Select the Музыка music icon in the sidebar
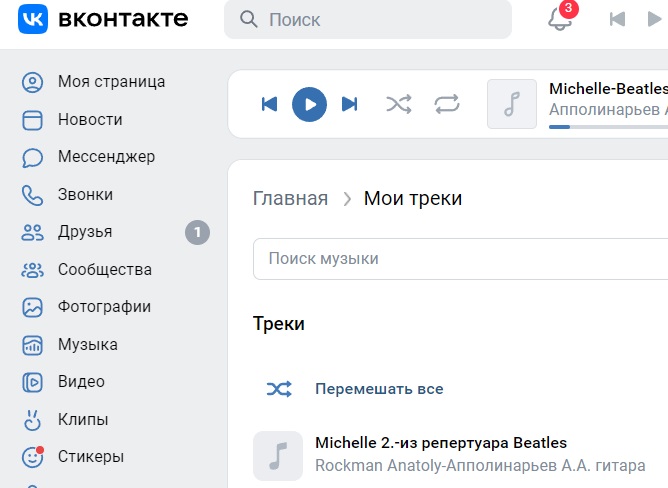 point(32,345)
